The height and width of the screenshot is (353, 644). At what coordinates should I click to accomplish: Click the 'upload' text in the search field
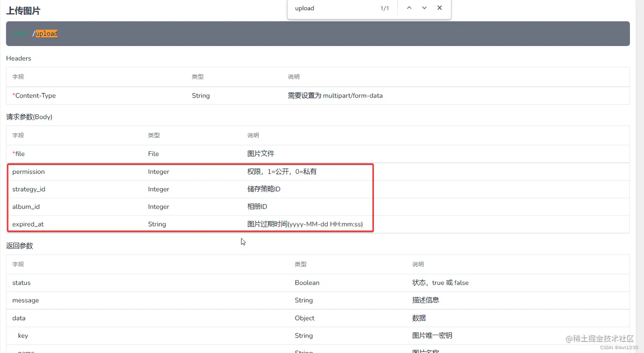pos(305,8)
